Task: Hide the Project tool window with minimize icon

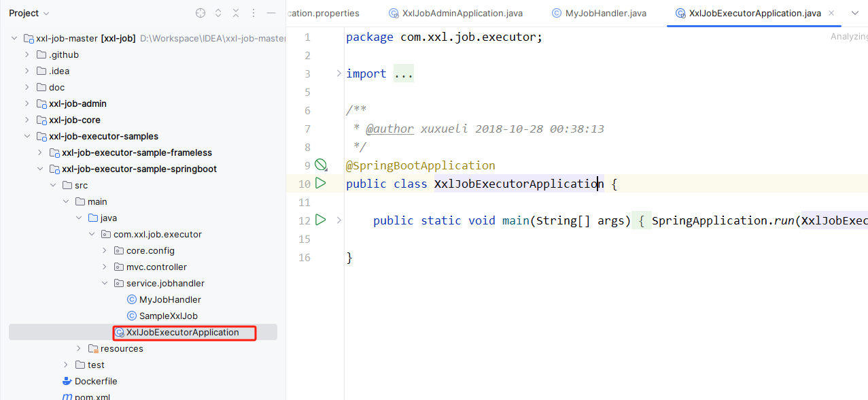Action: pyautogui.click(x=271, y=13)
